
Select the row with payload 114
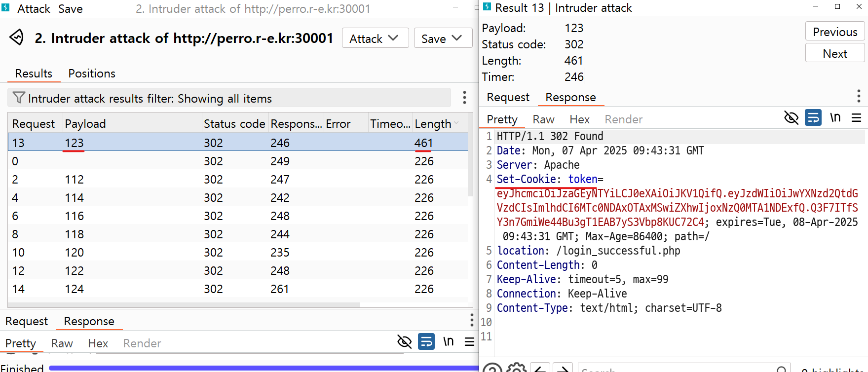(238, 197)
